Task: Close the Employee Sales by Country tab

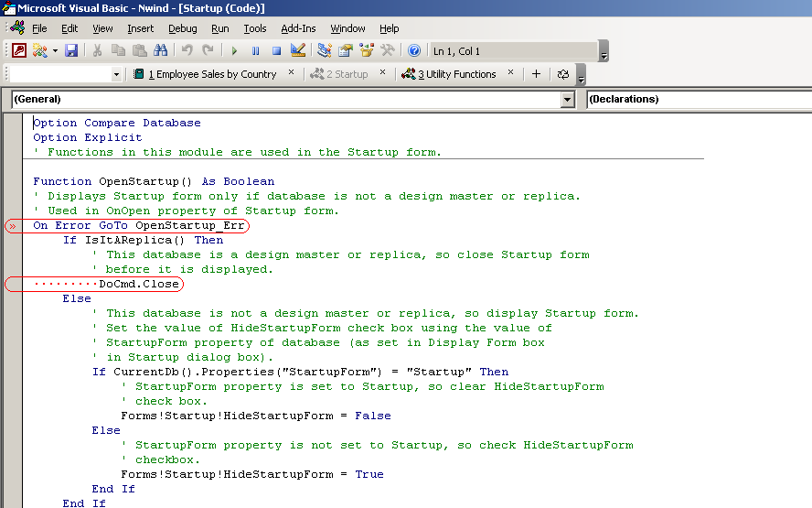Action: click(291, 72)
